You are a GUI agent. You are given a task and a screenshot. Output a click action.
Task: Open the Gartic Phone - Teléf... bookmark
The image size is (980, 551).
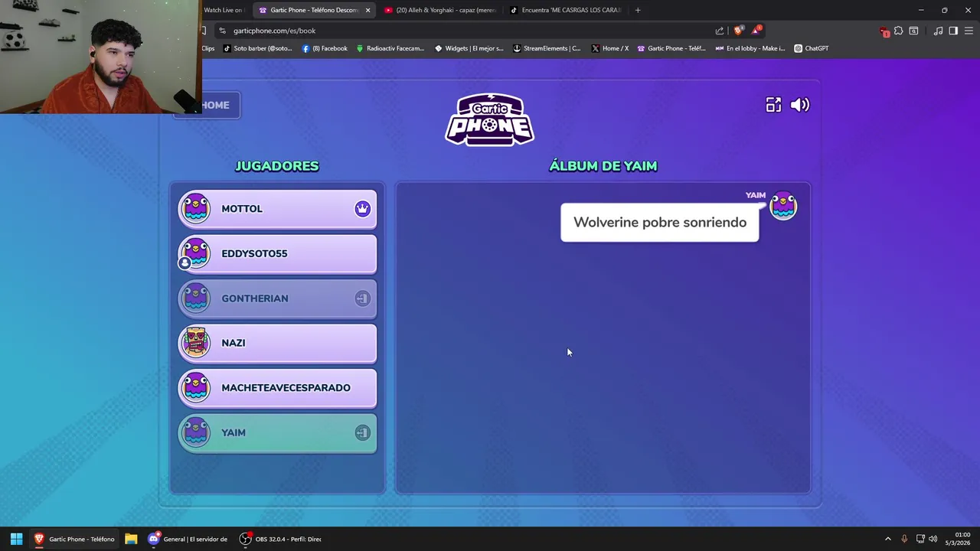coord(671,48)
